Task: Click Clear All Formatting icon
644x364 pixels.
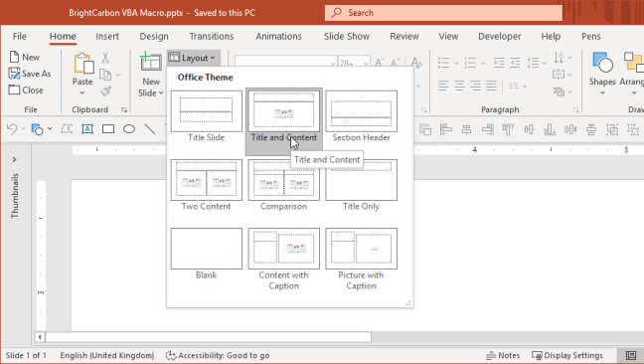Action: click(x=416, y=63)
